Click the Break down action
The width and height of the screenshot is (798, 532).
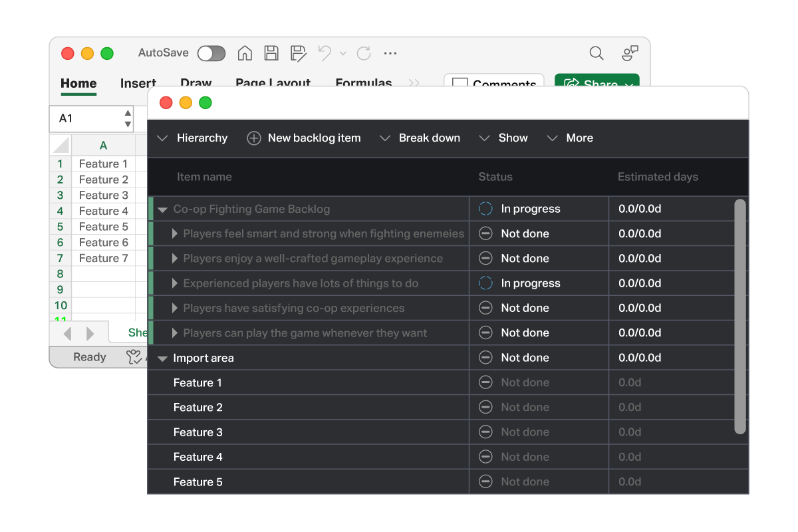pos(429,138)
